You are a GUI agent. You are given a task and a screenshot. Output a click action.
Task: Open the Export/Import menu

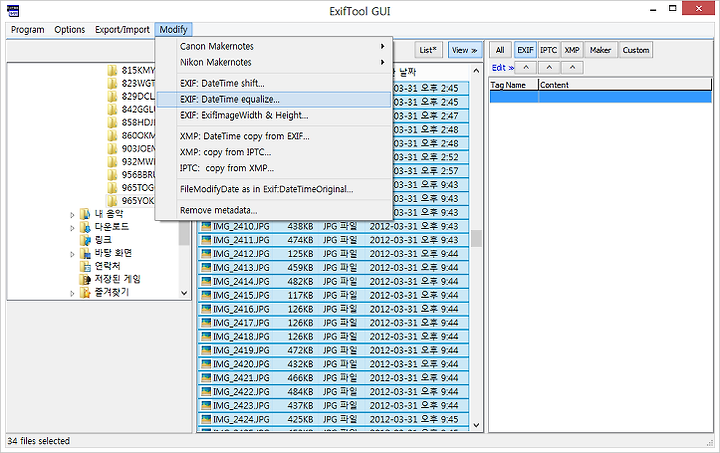click(122, 30)
